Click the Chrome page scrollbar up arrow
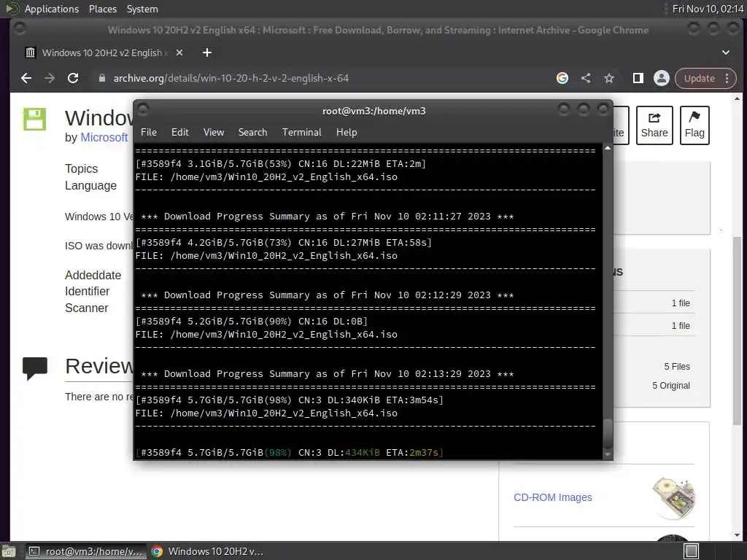This screenshot has height=560, width=747. click(737, 98)
